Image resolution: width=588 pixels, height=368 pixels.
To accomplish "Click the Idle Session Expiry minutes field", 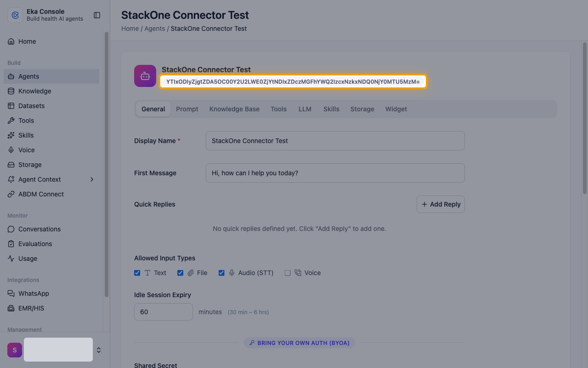I will [164, 312].
